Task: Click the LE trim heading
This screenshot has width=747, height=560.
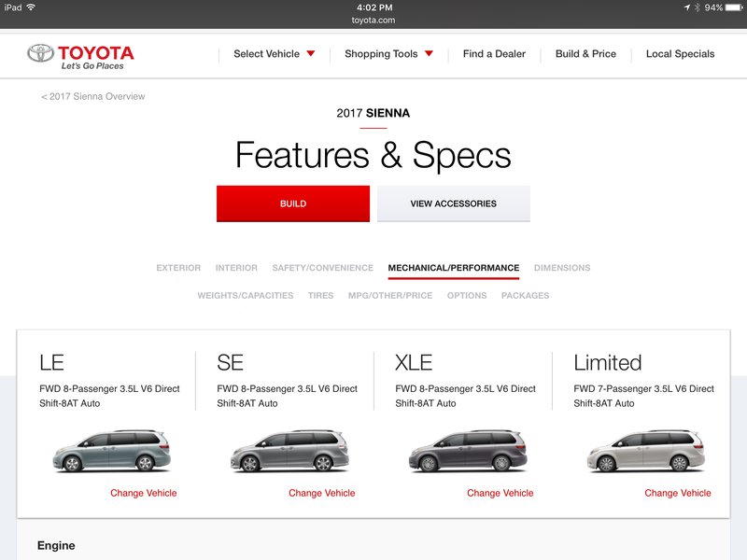Action: [51, 362]
